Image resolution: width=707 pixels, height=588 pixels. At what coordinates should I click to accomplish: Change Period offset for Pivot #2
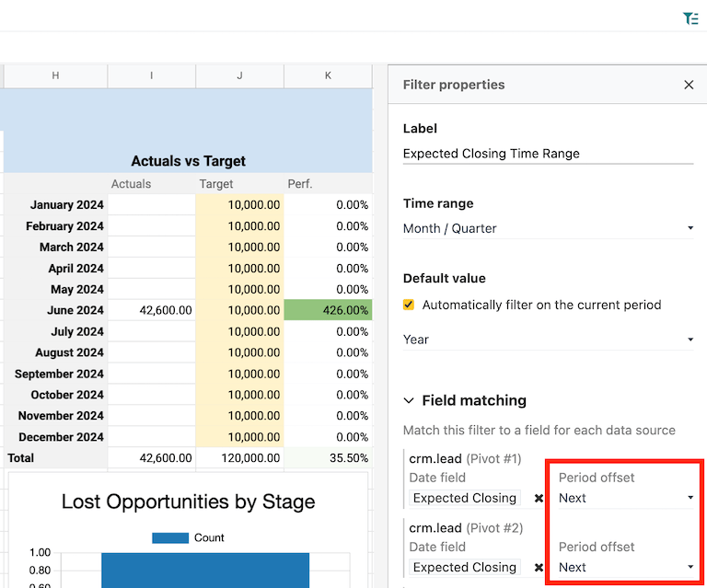pyautogui.click(x=626, y=567)
